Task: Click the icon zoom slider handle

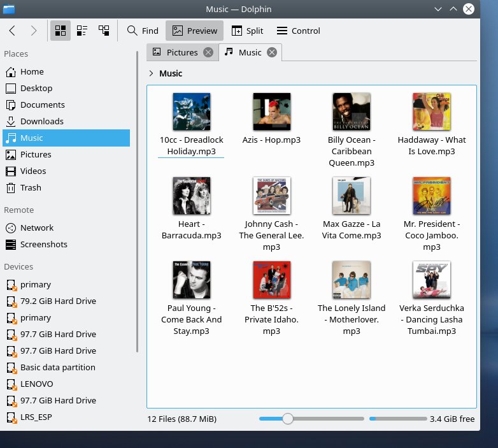Action: (288, 419)
